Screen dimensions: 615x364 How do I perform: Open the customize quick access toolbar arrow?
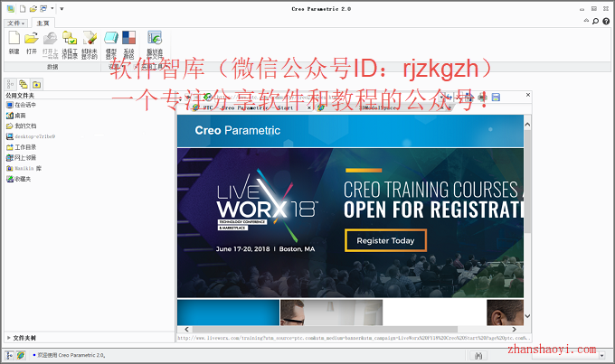click(x=61, y=9)
